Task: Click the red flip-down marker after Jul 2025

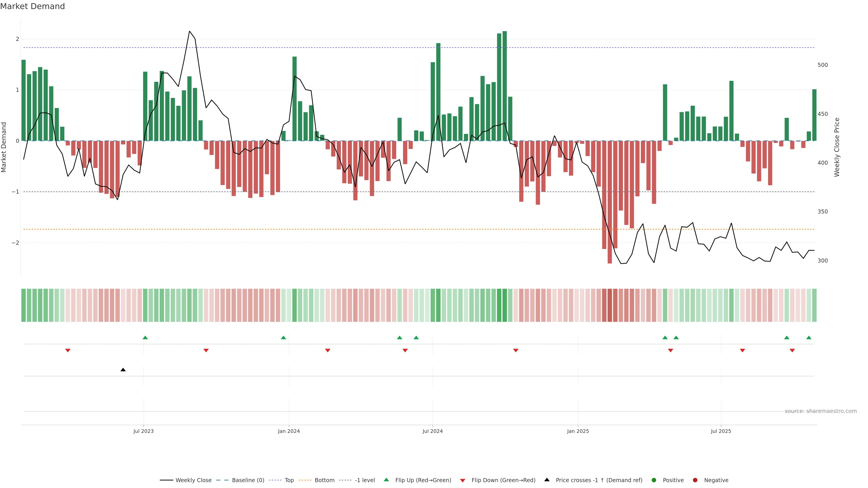Action: (x=742, y=351)
